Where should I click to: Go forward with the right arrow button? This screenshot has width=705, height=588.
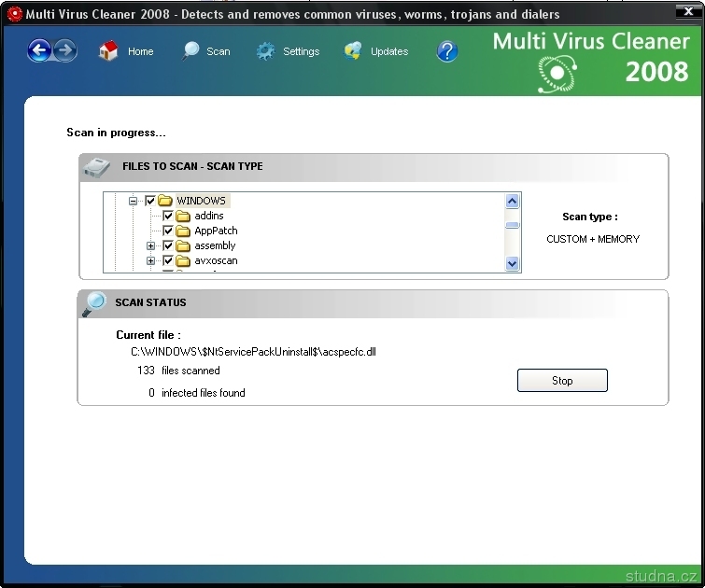(65, 50)
